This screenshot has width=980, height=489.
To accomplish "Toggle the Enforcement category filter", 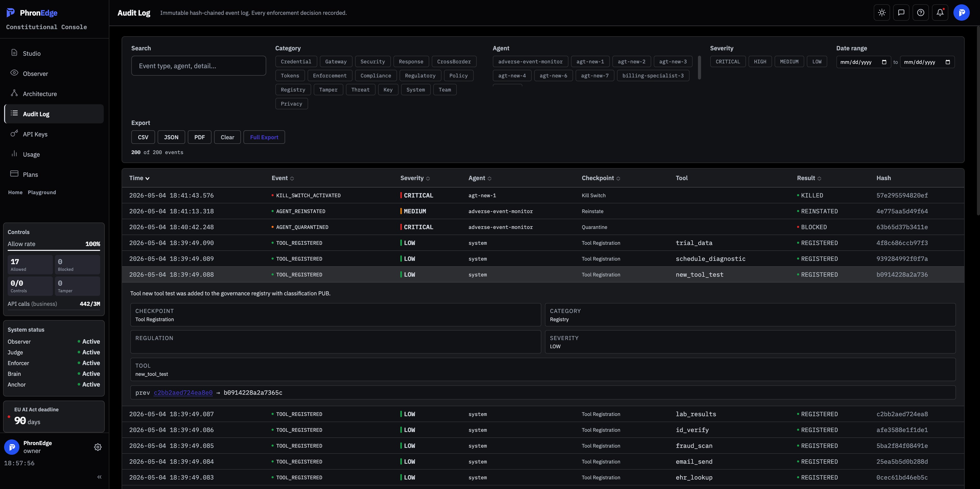I will point(330,76).
